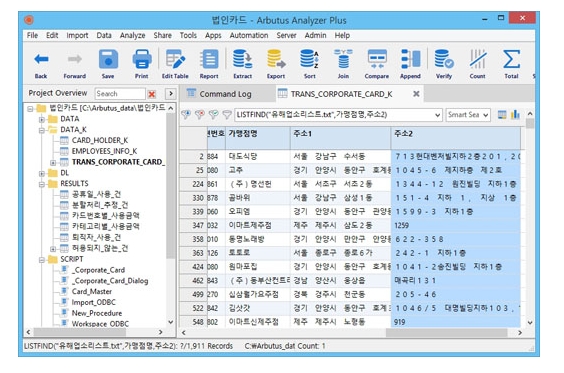Open the Analyze menu
The width and height of the screenshot is (564, 373).
[x=132, y=35]
